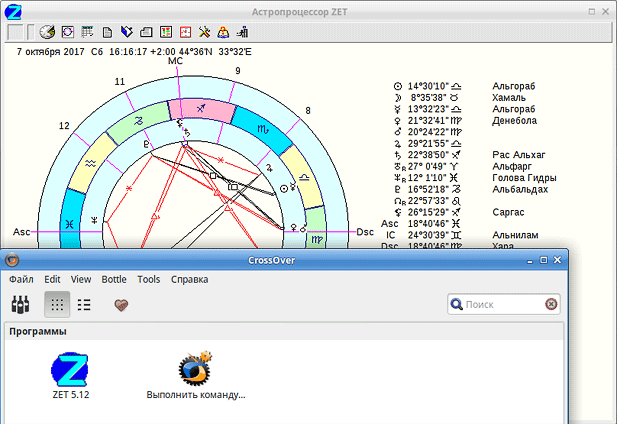The image size is (617, 424).
Task: Click the heart favorites icon in CrossOver
Action: pos(121,305)
